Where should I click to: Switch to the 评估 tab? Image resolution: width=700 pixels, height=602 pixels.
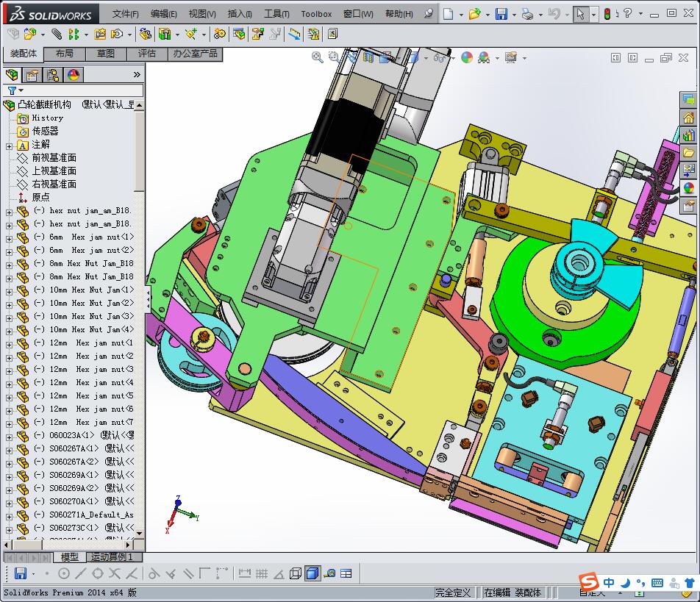147,54
